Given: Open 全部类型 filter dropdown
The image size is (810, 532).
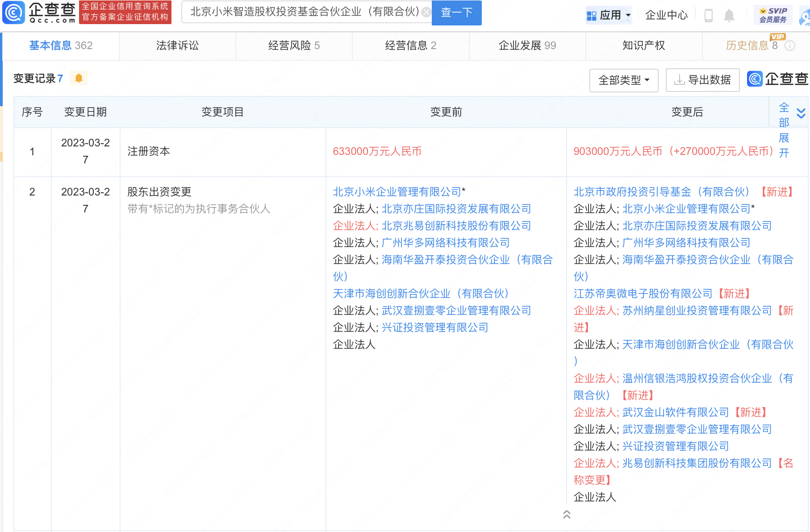Looking at the screenshot, I should click(624, 80).
